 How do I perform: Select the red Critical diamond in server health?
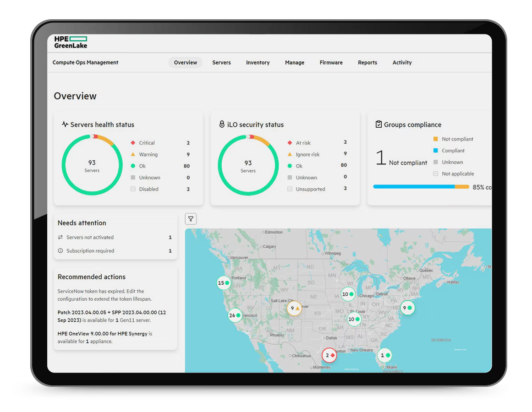pos(133,143)
